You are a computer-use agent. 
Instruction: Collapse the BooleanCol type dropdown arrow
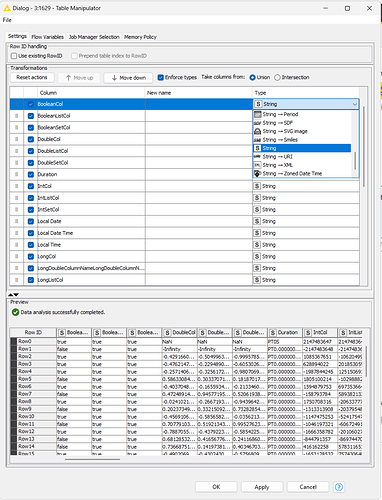pyautogui.click(x=354, y=104)
